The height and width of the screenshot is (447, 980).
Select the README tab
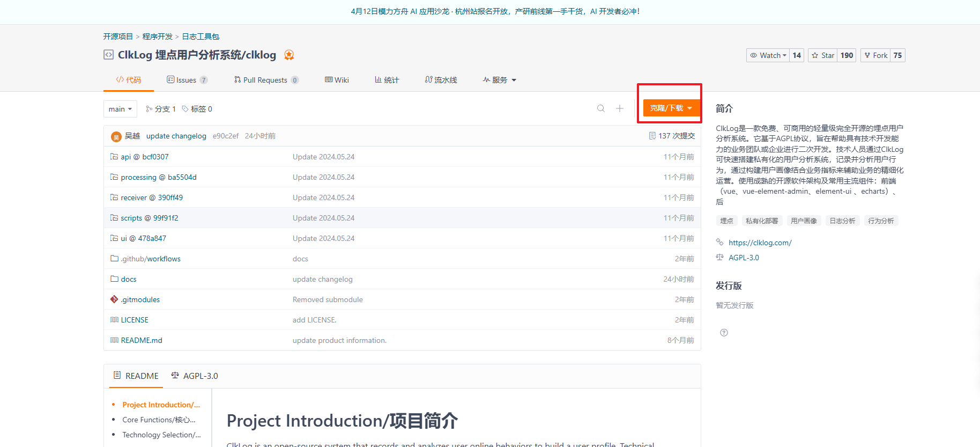coord(136,376)
